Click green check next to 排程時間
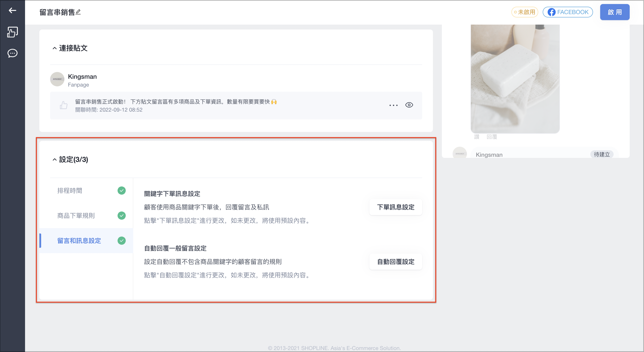This screenshot has width=644, height=352. tap(121, 191)
